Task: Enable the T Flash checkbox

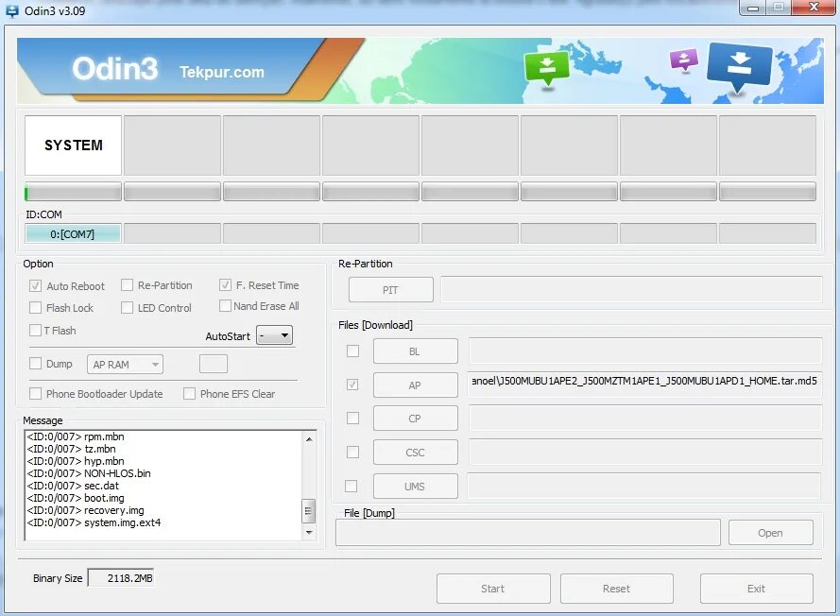Action: (35, 330)
